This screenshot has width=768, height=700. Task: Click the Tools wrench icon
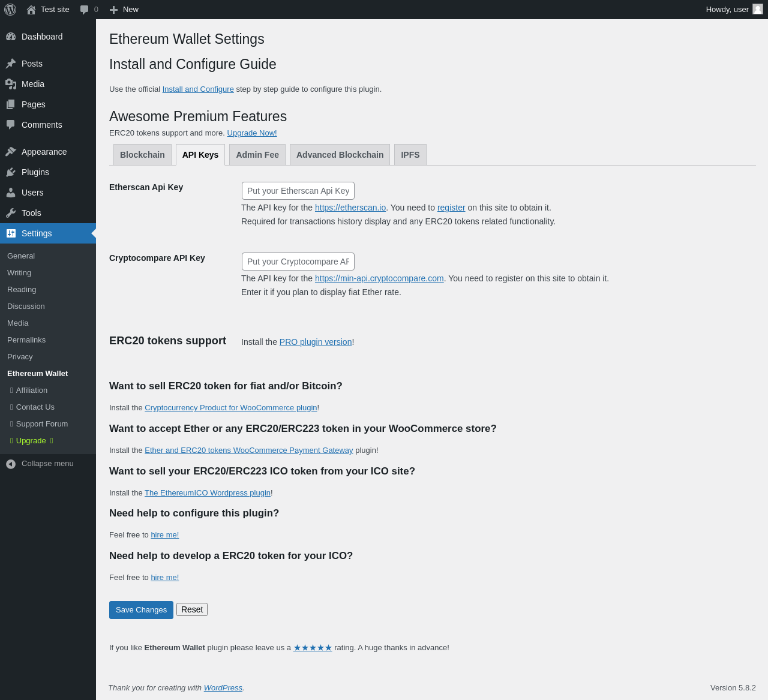coord(11,213)
